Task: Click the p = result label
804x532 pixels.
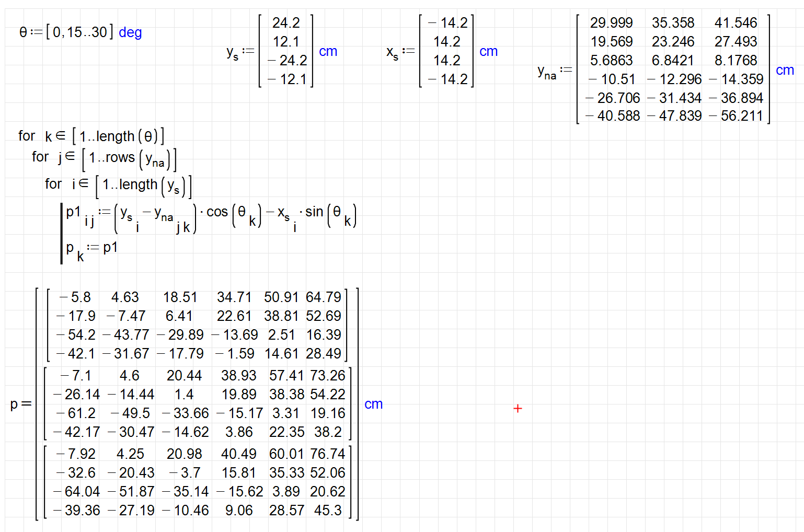Action: click(x=21, y=404)
